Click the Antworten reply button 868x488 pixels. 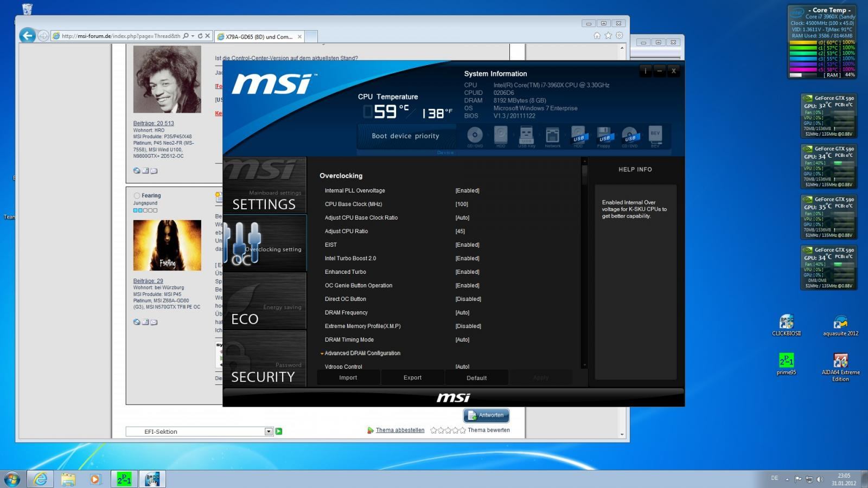click(x=486, y=415)
